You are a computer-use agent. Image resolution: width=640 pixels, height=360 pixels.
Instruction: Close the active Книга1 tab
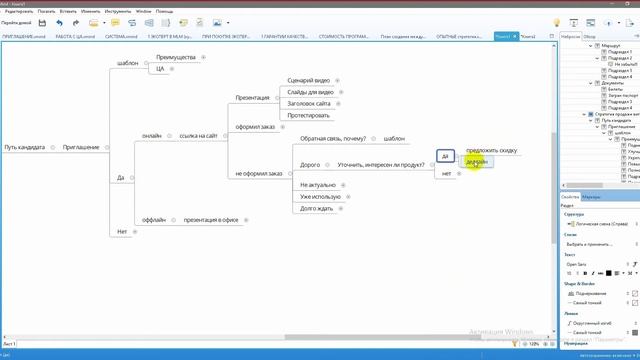click(x=515, y=36)
